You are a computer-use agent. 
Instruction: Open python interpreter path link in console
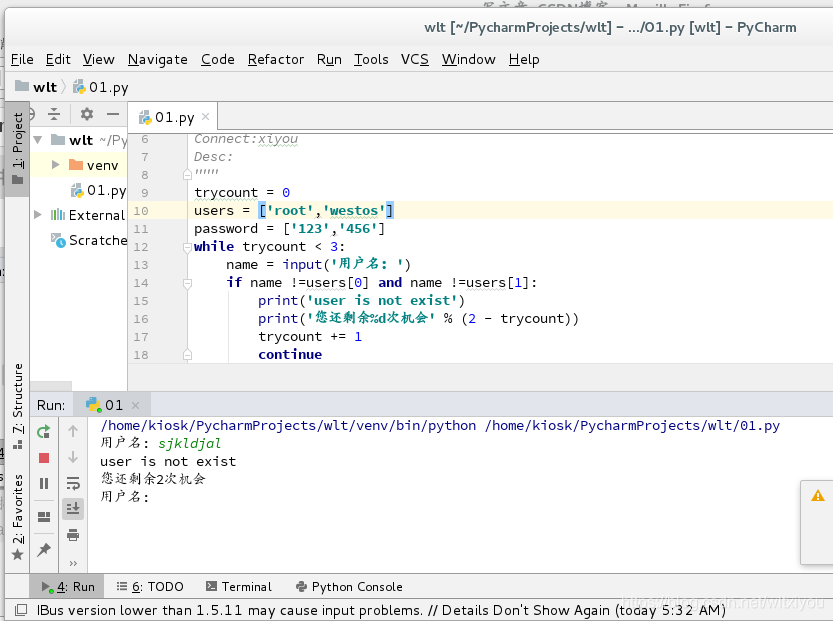pyautogui.click(x=288, y=426)
